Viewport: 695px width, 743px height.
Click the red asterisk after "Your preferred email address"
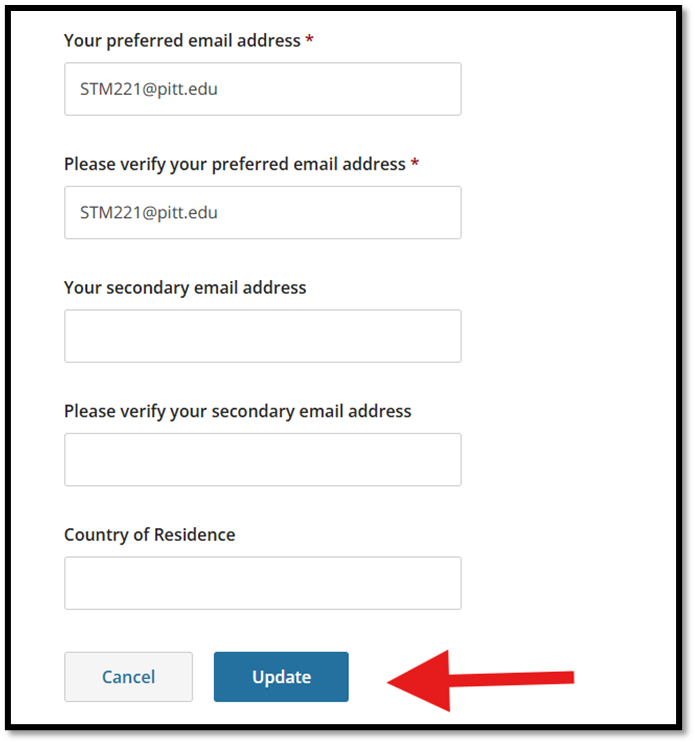[x=310, y=41]
